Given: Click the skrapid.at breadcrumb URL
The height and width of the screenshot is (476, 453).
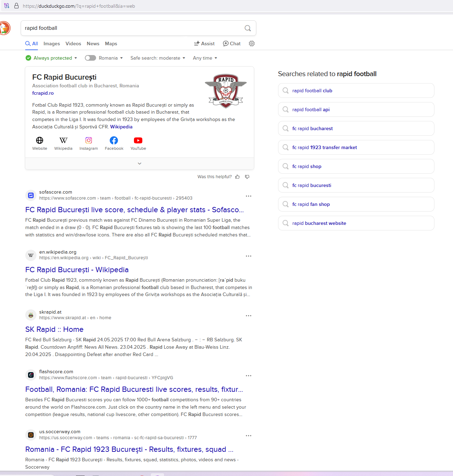Looking at the screenshot, I should pyautogui.click(x=75, y=318).
